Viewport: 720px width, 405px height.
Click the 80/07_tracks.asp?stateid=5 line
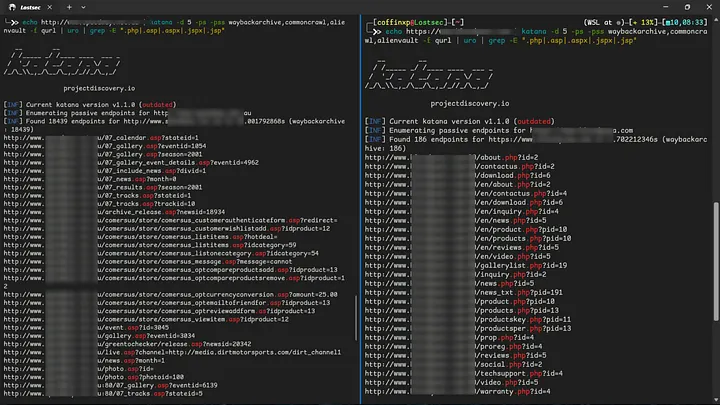(x=103, y=394)
